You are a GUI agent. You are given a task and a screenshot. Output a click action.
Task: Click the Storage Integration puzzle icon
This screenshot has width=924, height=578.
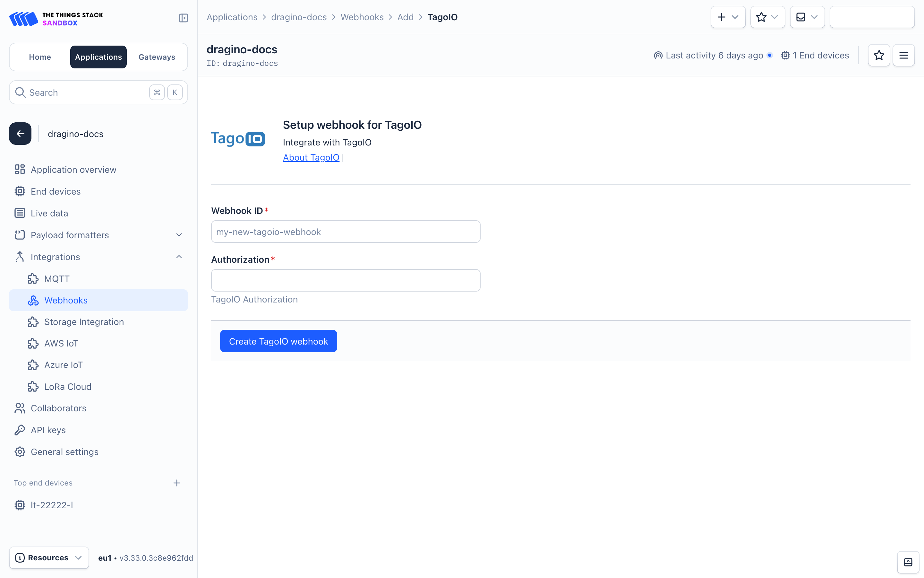click(x=33, y=322)
